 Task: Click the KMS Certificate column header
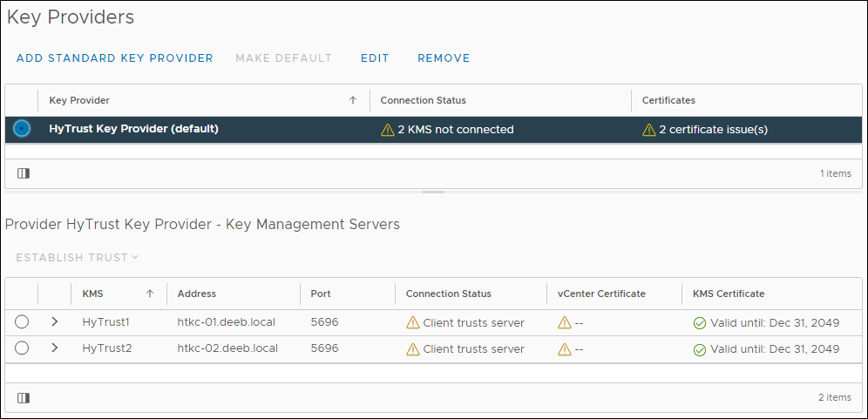(x=729, y=294)
